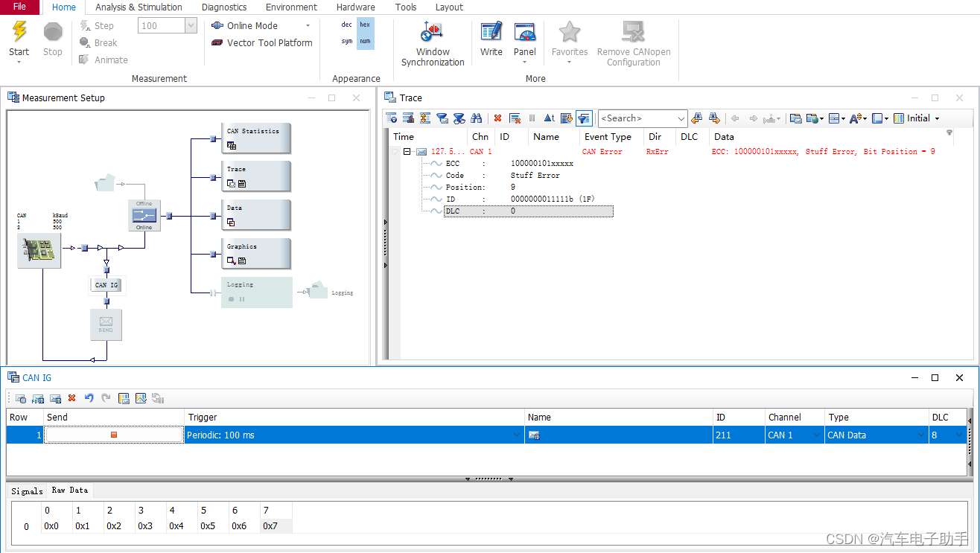Open the Online Mode dropdown
The width and height of the screenshot is (980, 553).
tap(308, 25)
